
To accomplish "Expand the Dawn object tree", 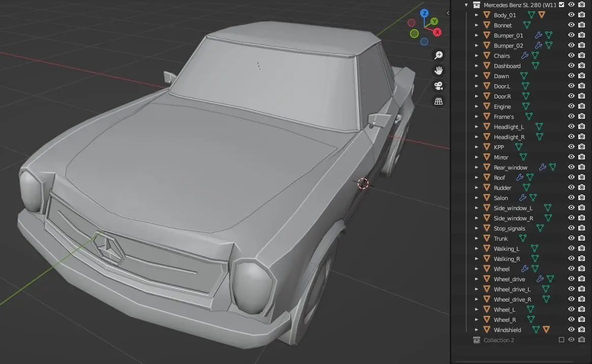I will pos(477,76).
